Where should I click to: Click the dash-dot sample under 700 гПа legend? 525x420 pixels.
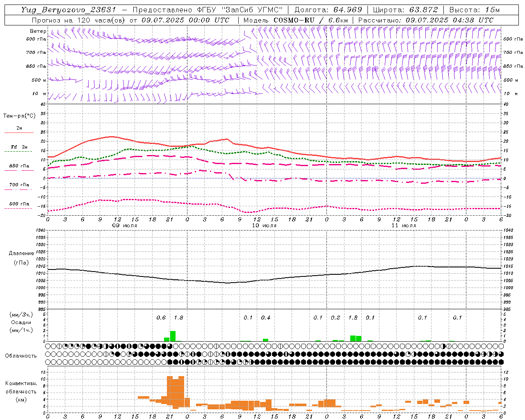pyautogui.click(x=19, y=189)
